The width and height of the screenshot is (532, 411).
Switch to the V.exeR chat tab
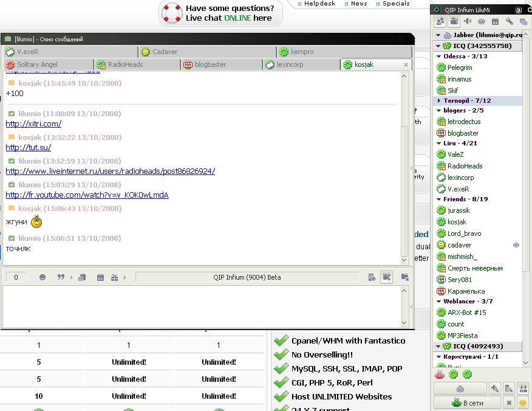click(x=70, y=52)
